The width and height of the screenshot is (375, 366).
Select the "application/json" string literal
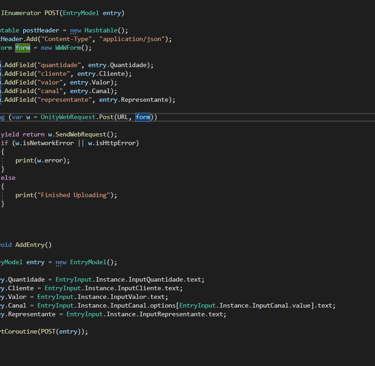click(132, 39)
